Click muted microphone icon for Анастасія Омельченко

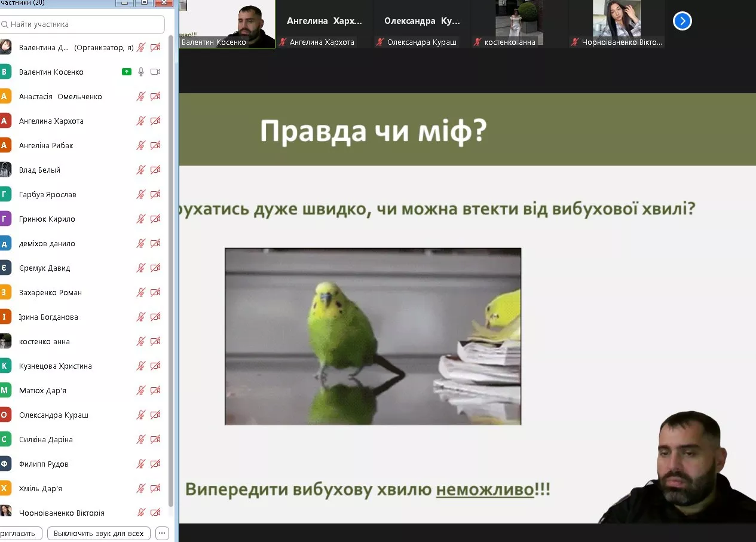click(x=141, y=96)
